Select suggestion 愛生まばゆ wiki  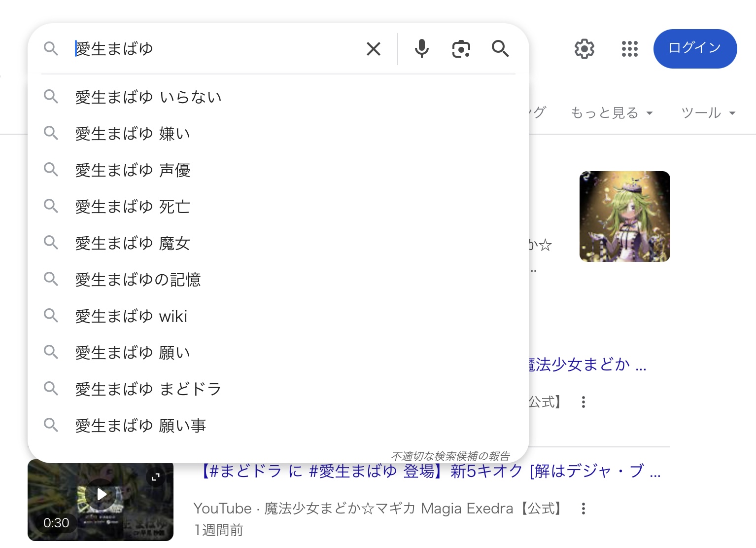click(131, 316)
